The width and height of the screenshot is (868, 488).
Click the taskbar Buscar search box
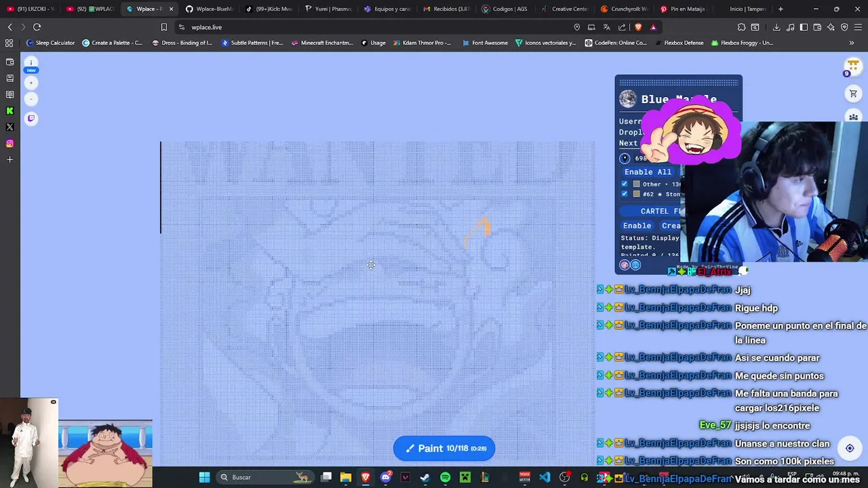[267, 477]
